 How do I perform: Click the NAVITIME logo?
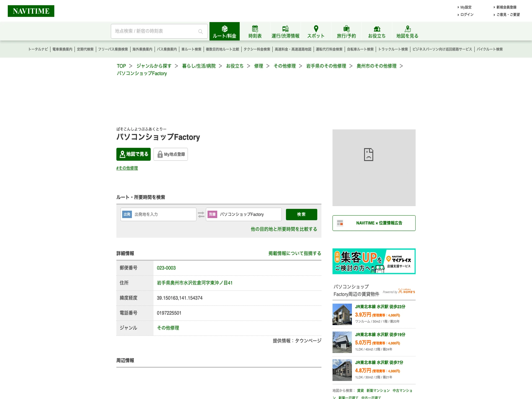31,11
